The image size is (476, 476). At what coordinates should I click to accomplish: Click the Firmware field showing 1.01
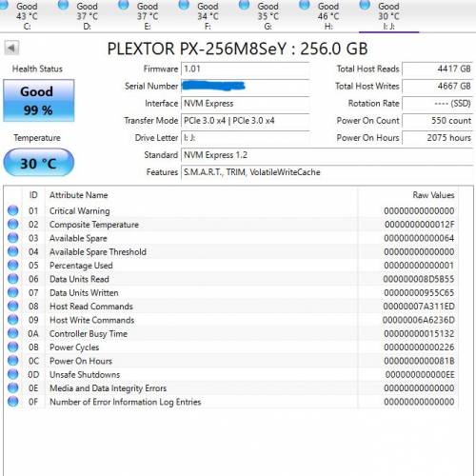coord(246,69)
